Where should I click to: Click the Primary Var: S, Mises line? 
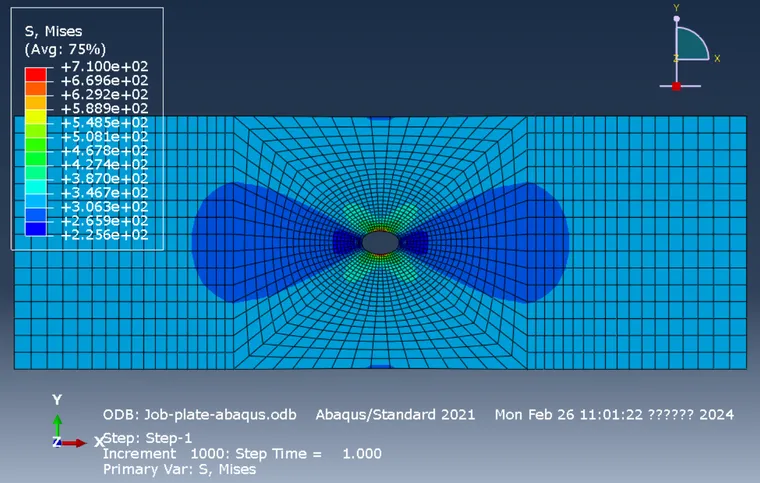point(179,469)
